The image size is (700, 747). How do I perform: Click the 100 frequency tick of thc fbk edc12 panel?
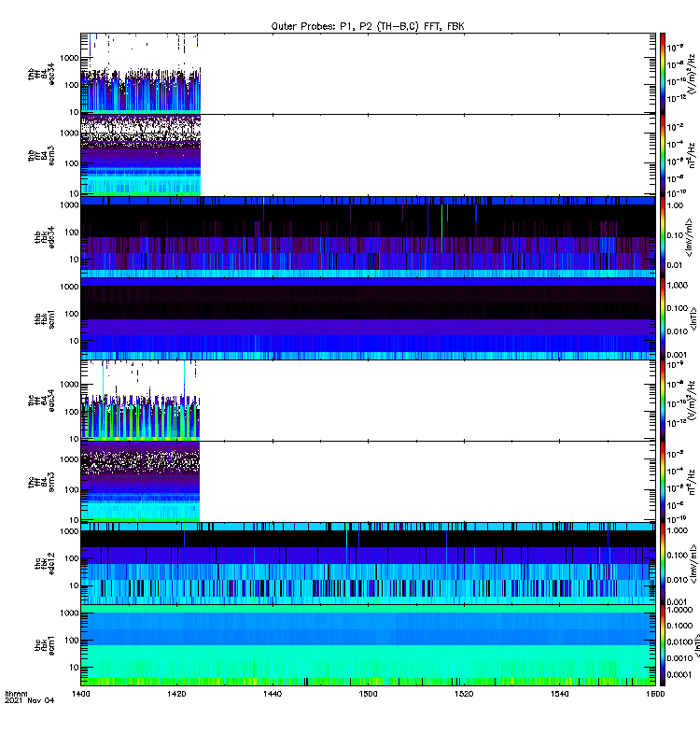click(72, 558)
